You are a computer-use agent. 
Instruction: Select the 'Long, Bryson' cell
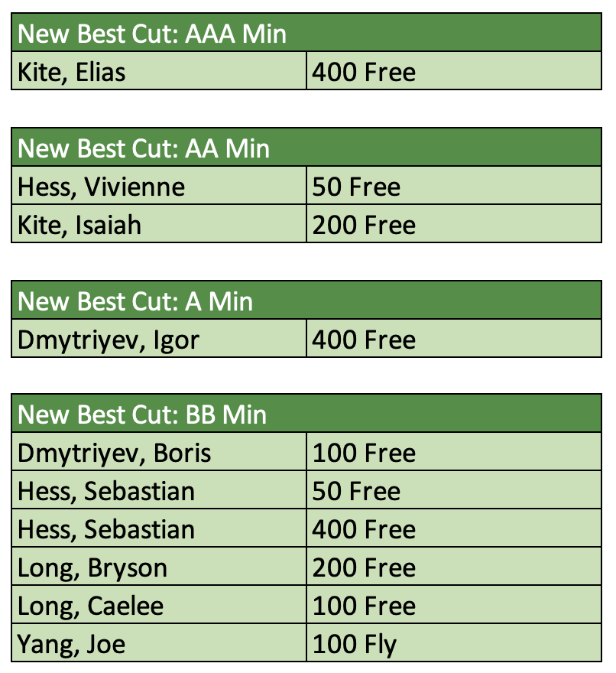[92, 567]
